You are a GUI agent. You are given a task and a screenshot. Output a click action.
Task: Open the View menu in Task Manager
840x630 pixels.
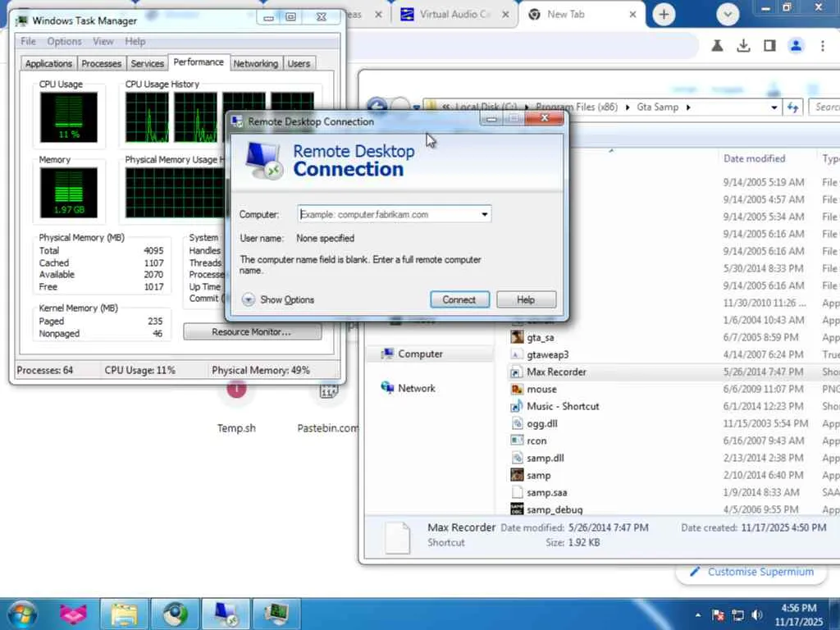[x=103, y=41]
